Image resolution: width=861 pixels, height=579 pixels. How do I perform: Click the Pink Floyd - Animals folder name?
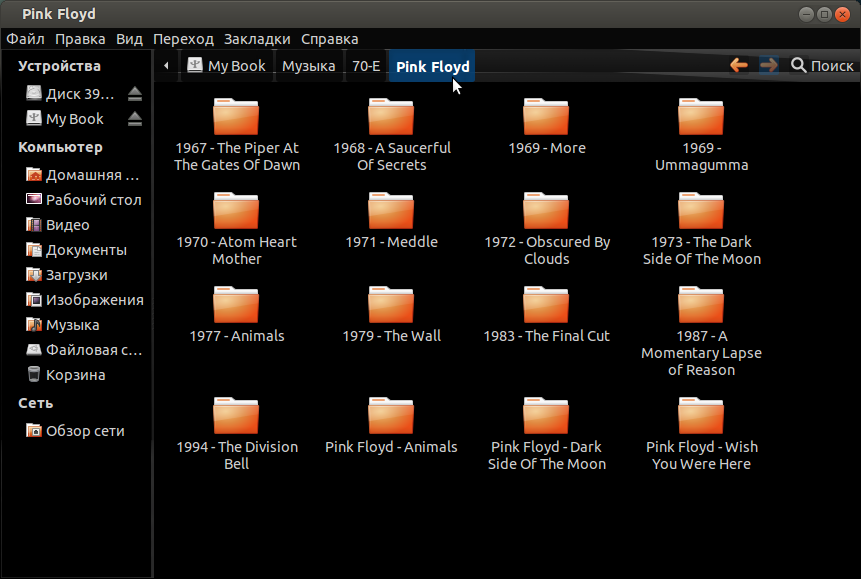pos(391,447)
